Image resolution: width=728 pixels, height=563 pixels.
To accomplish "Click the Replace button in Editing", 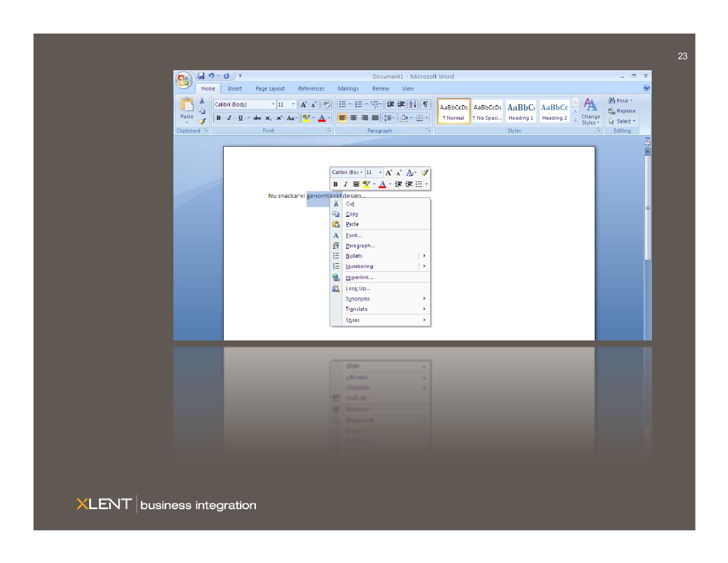I will (x=622, y=111).
